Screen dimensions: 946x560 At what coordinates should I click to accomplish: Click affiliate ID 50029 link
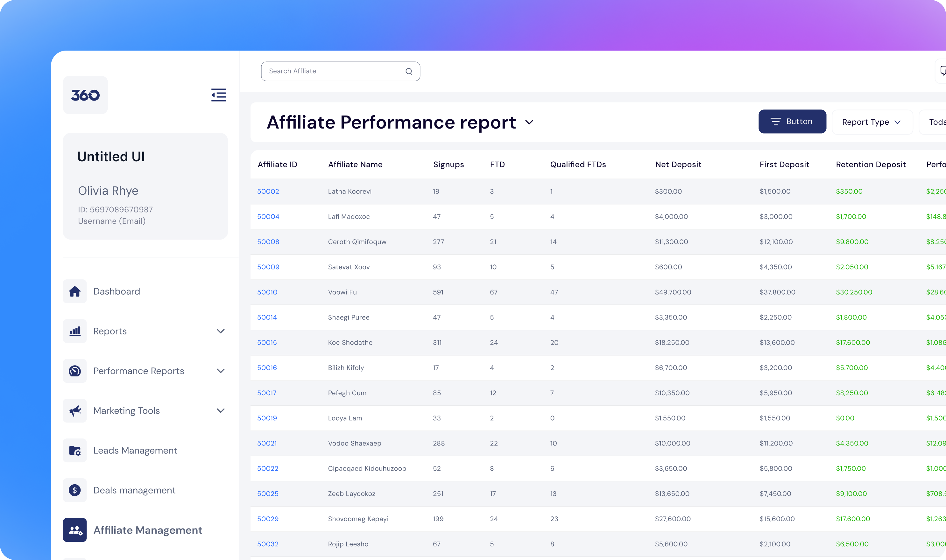click(268, 519)
